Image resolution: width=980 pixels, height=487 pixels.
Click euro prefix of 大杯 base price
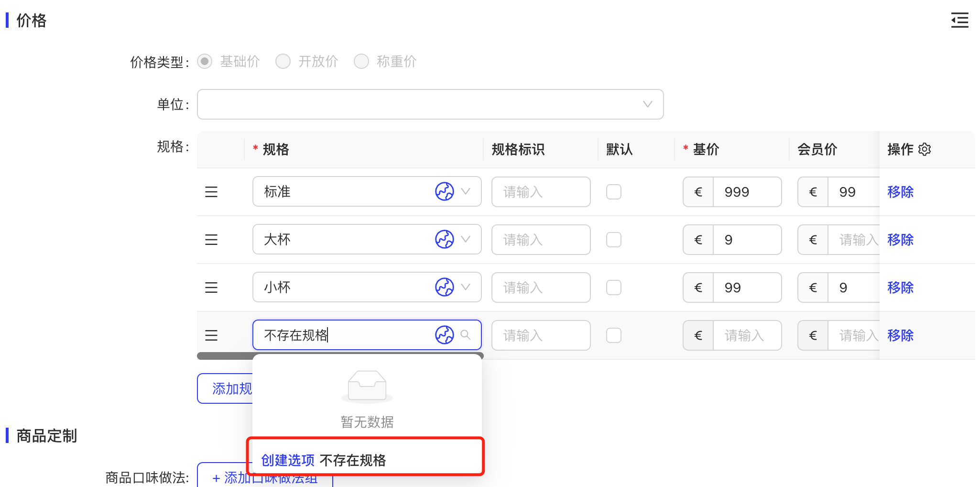point(698,240)
